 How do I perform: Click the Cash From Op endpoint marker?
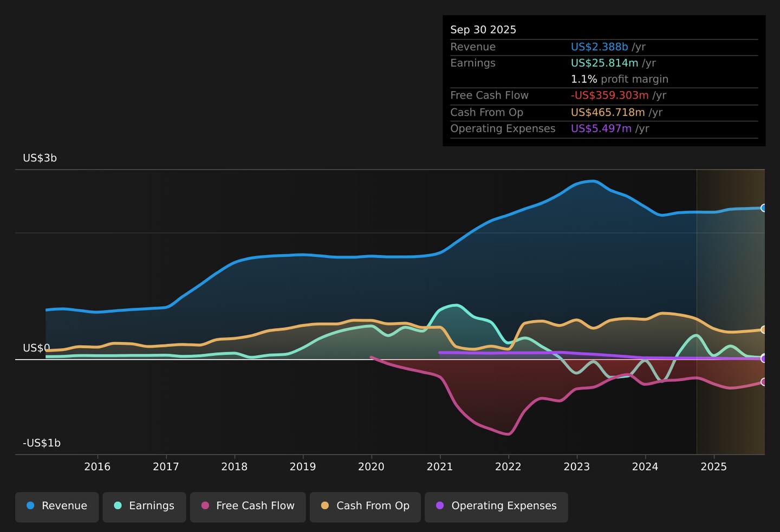[x=764, y=329]
